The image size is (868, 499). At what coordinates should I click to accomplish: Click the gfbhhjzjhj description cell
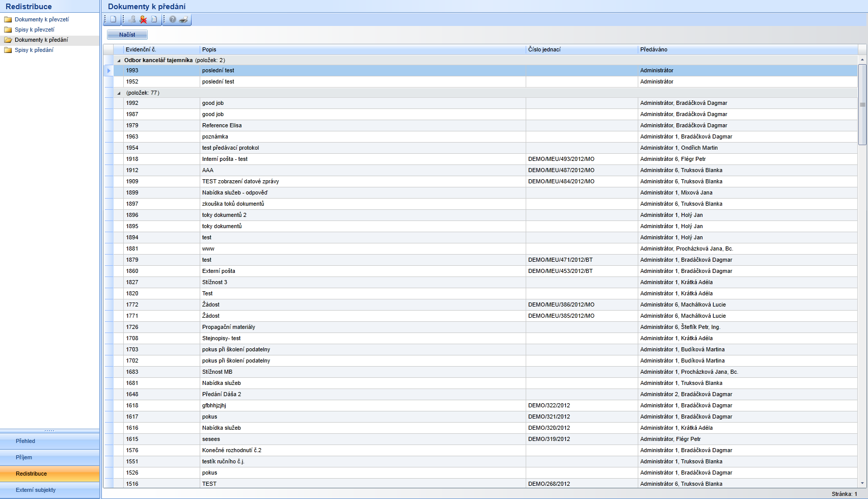363,405
